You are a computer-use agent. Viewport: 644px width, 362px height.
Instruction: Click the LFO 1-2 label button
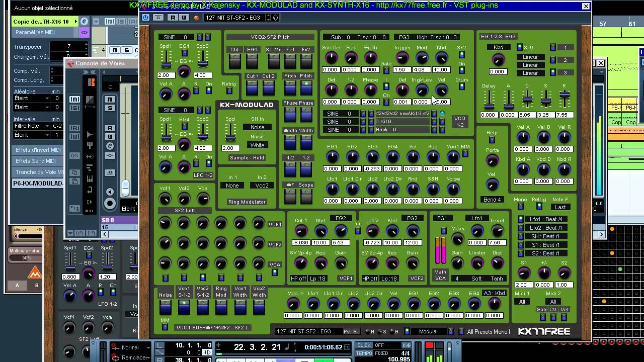[203, 175]
